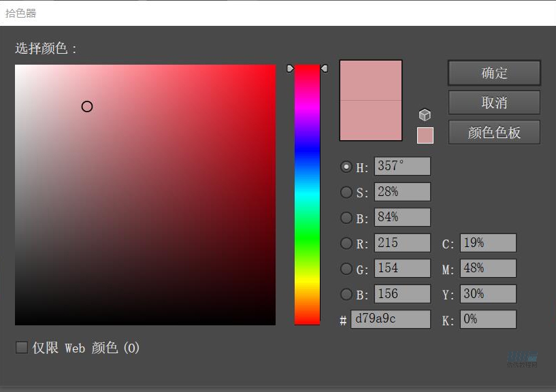
Task: Click the C cyan percentage field
Action: (x=488, y=243)
